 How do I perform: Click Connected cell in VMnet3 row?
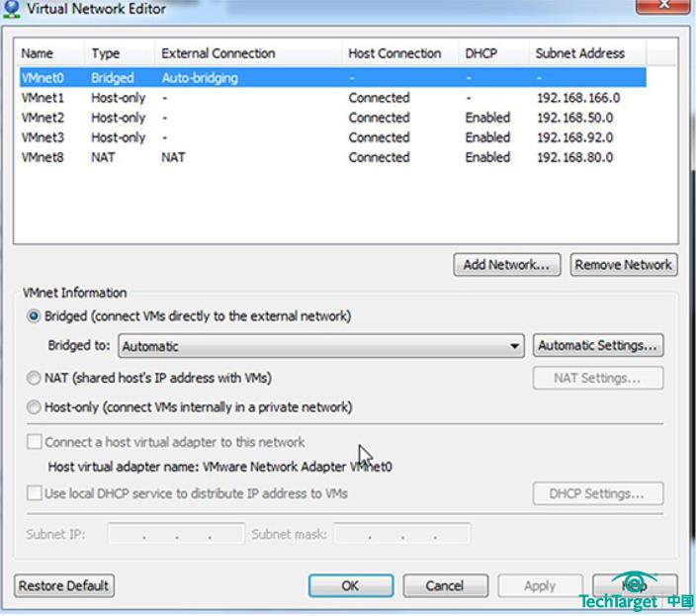379,138
